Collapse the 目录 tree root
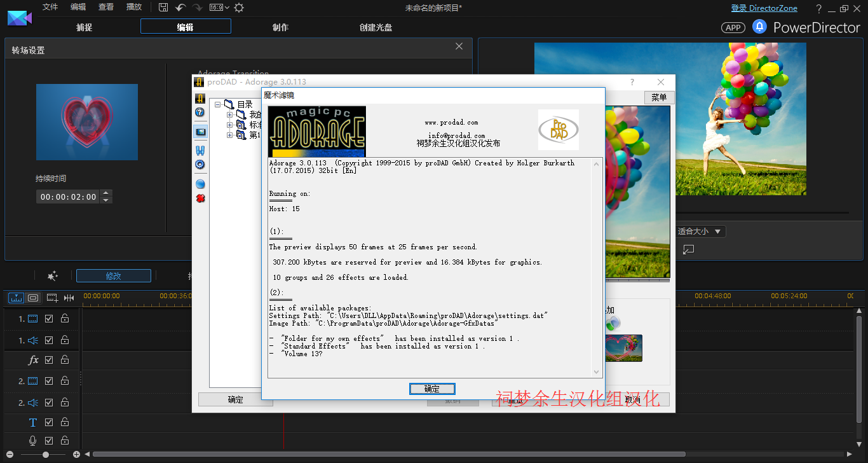 tap(218, 104)
